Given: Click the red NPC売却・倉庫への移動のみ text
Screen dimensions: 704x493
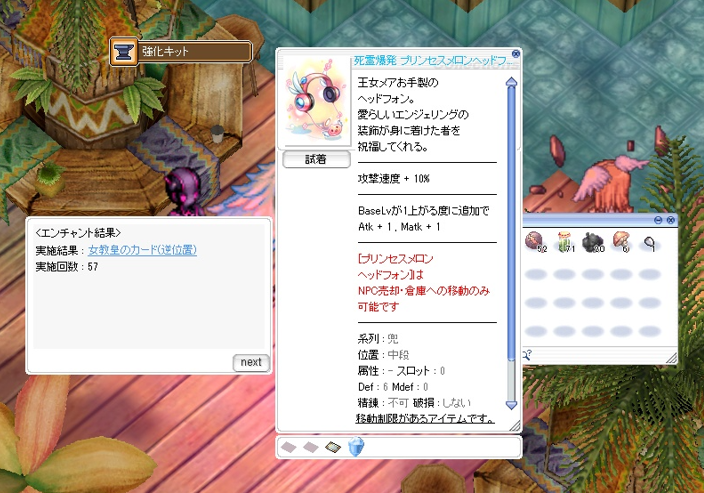Looking at the screenshot, I should 424,291.
